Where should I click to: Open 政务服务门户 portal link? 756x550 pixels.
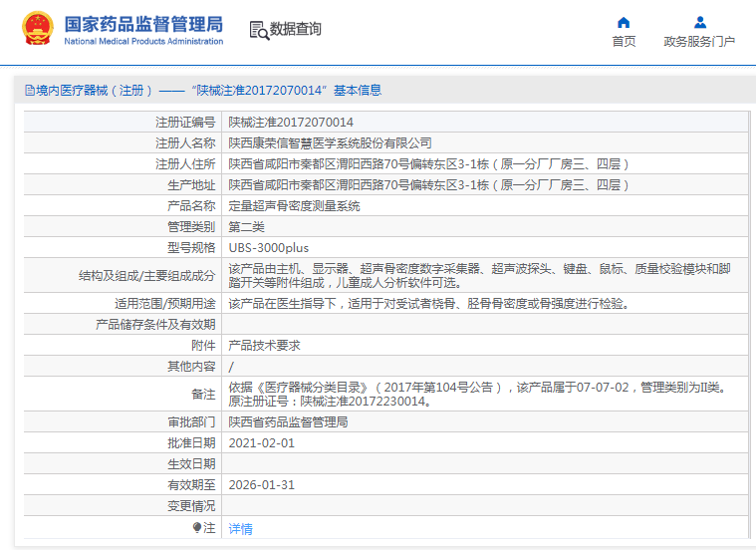pos(699,42)
